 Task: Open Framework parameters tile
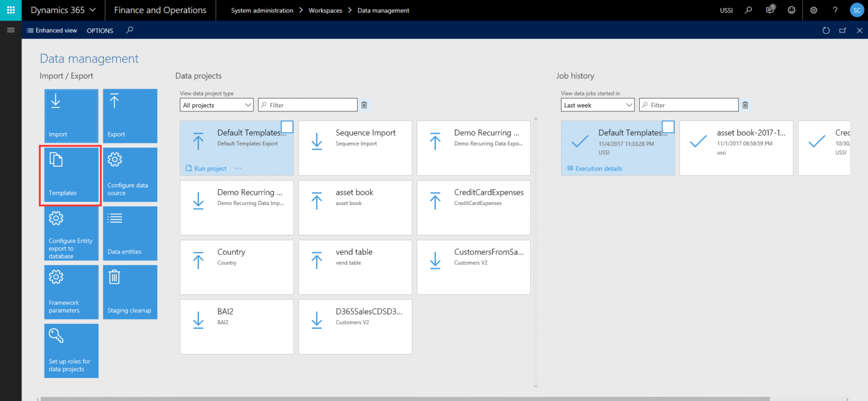coord(71,292)
